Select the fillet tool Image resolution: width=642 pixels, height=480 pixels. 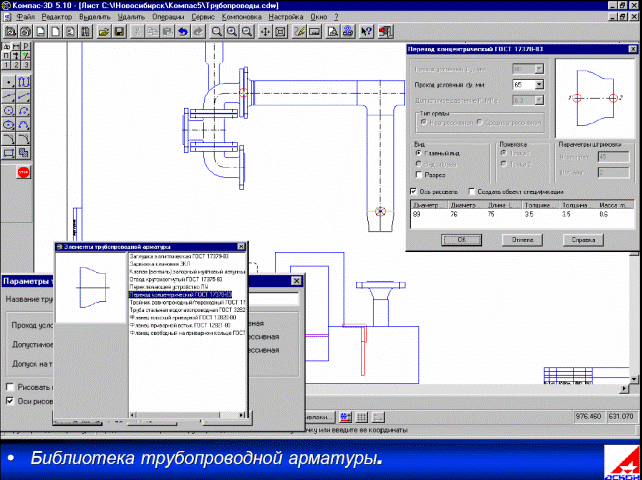[x=9, y=139]
